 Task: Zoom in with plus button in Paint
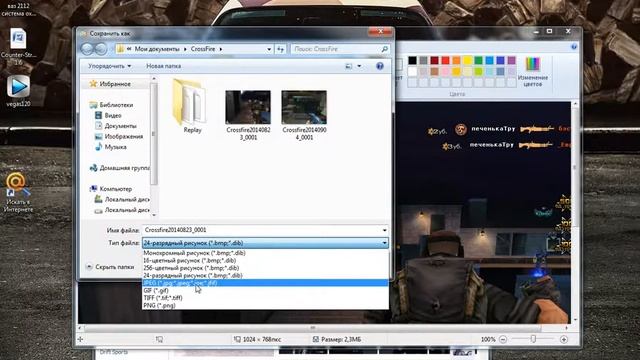pyautogui.click(x=564, y=340)
